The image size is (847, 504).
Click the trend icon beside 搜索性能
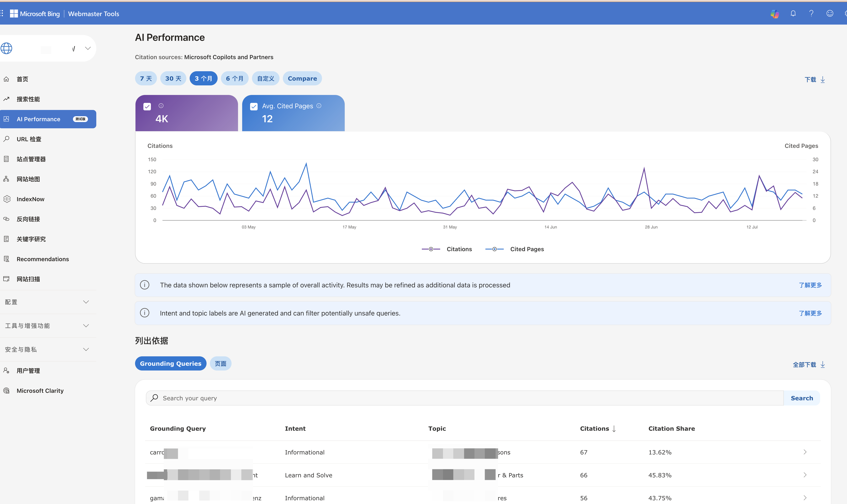[6, 99]
